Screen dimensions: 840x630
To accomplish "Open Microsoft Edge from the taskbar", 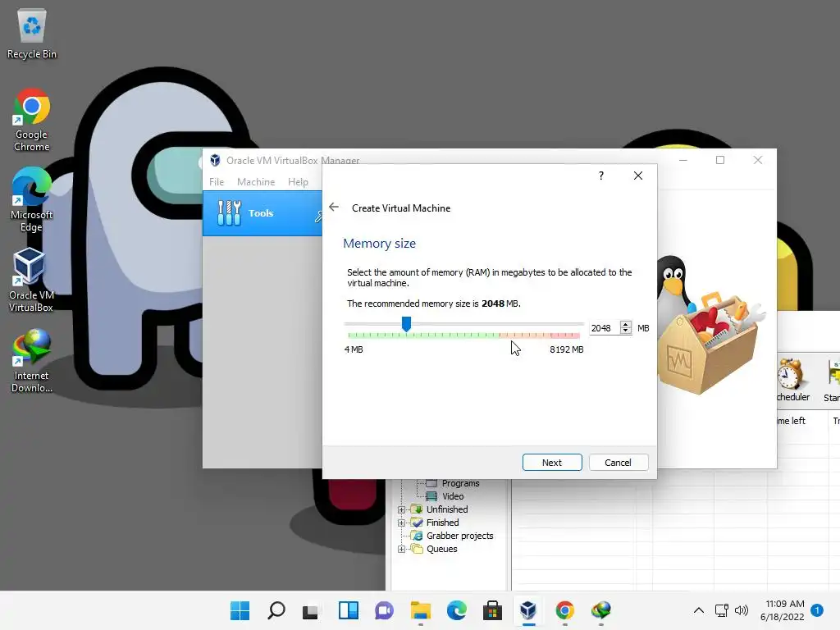I will pos(456,610).
